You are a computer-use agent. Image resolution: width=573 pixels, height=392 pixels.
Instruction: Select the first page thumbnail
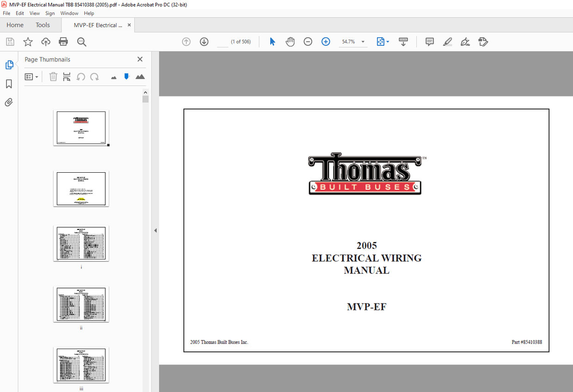click(81, 127)
